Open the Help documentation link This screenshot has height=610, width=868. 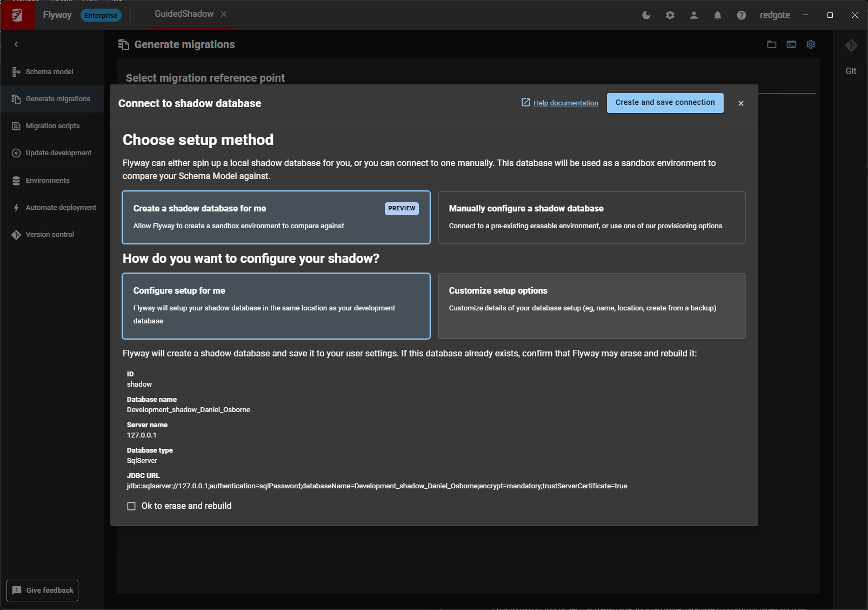[565, 103]
